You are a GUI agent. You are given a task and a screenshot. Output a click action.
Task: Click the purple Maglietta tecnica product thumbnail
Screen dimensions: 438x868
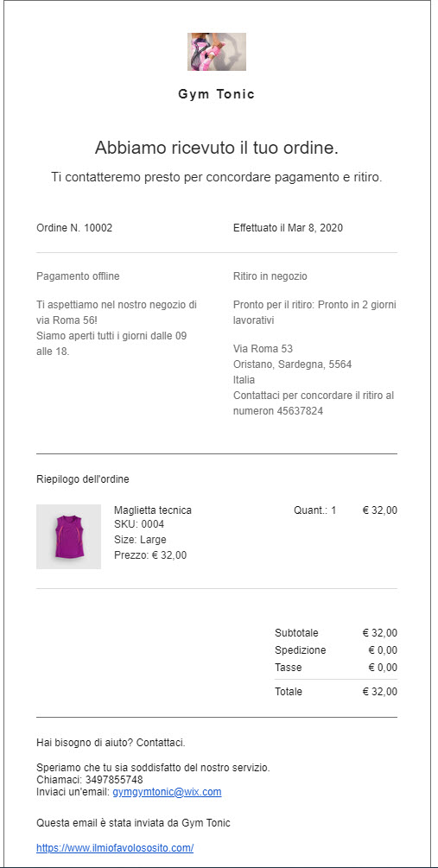coord(68,536)
